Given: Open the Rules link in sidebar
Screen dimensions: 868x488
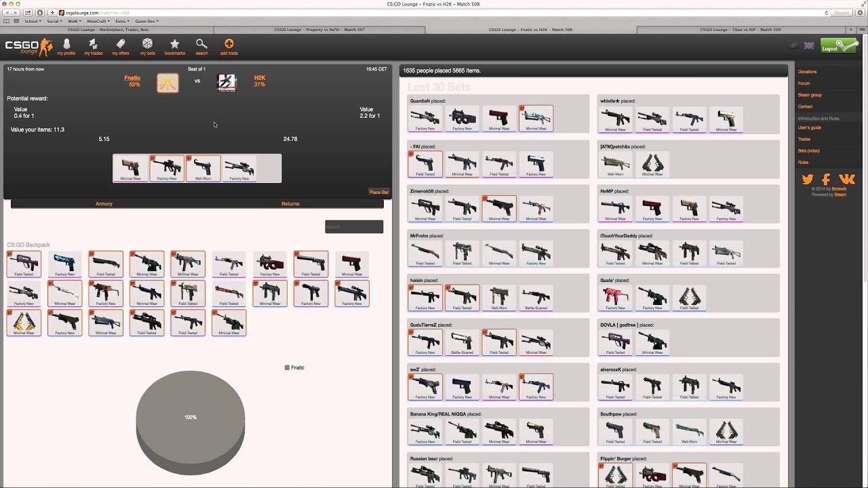Looking at the screenshot, I should click(x=803, y=162).
